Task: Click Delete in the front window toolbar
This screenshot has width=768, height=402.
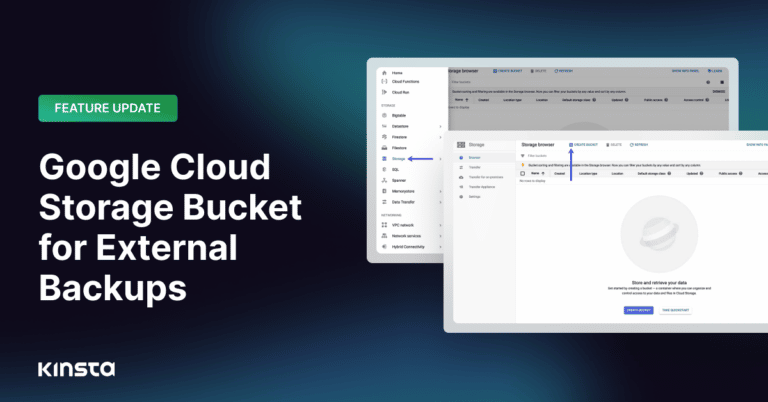Action: point(614,145)
